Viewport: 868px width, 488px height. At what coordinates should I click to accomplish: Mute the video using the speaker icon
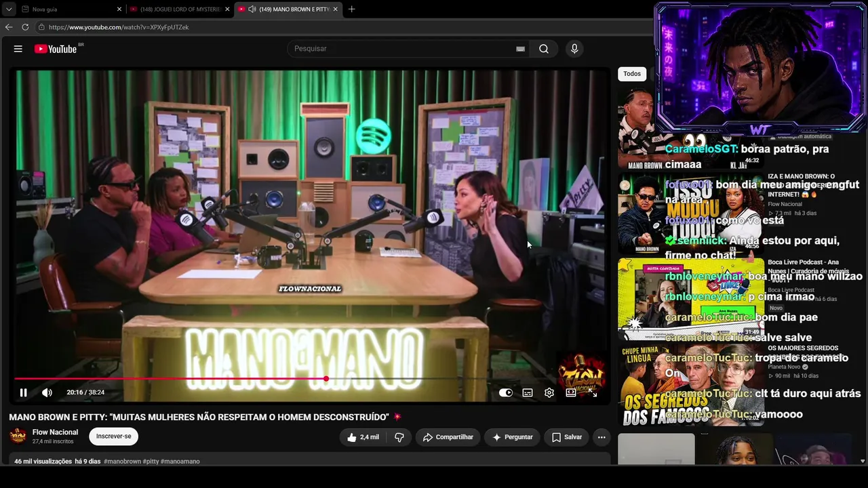point(47,392)
